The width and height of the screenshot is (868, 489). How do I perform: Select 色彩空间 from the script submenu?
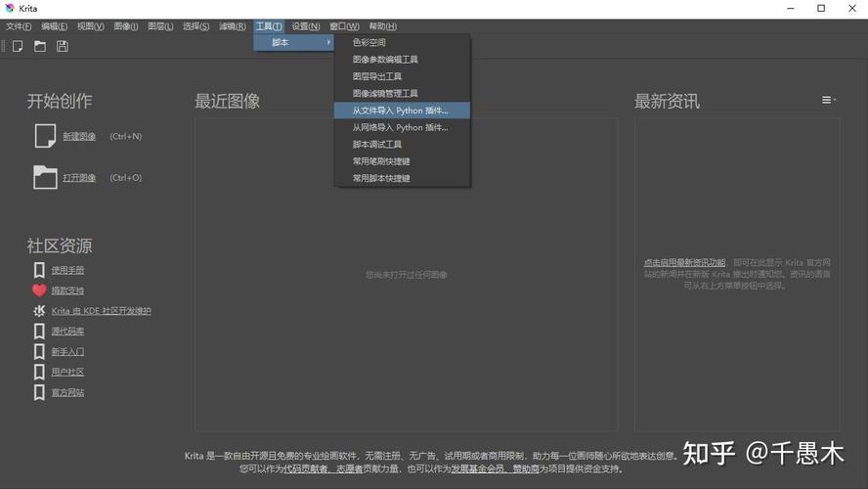click(403, 43)
